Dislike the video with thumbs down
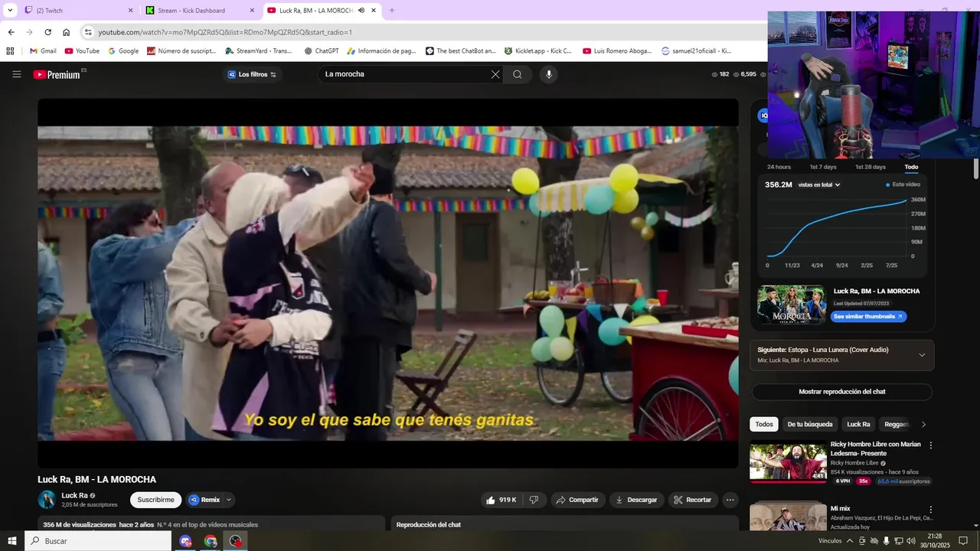Viewport: 980px width, 551px height. (x=534, y=500)
